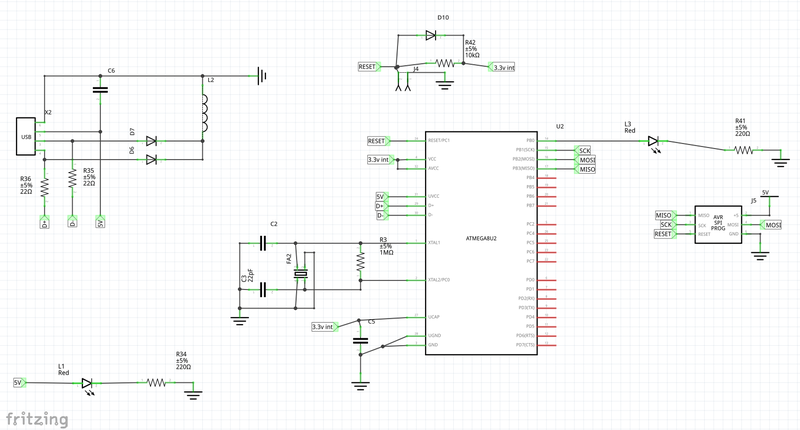The image size is (800, 430).
Task: Select the R34 220Ω resistor symbol
Action: (156, 382)
